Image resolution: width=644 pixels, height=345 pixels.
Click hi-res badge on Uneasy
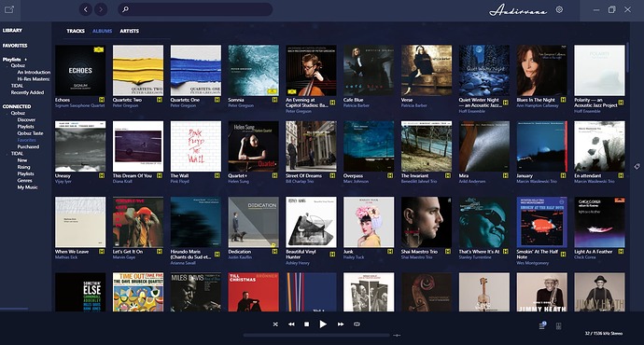click(x=102, y=175)
